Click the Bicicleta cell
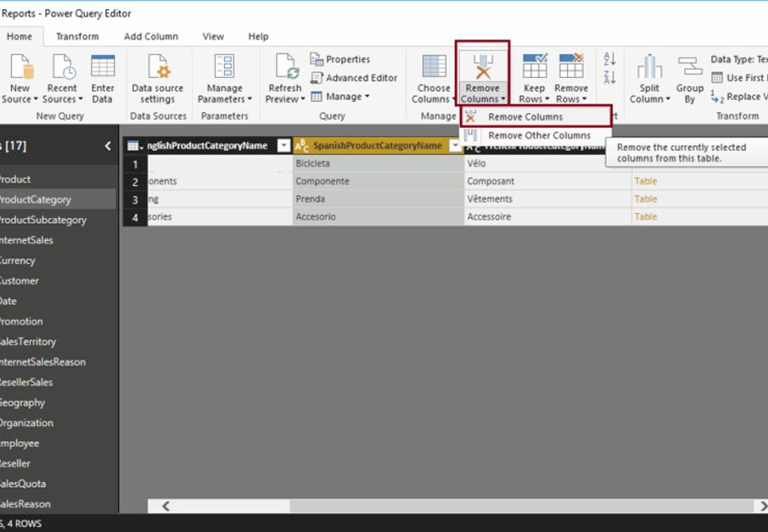Image resolution: width=768 pixels, height=532 pixels. [x=378, y=163]
